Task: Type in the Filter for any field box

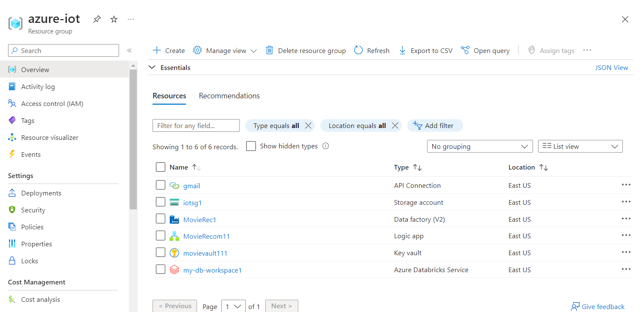Action: [196, 125]
